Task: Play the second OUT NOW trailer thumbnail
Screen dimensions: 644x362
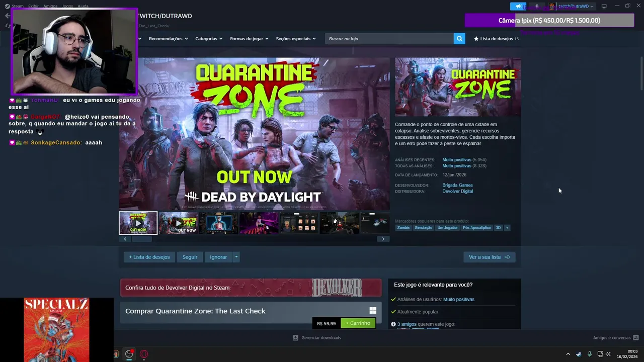Action: coord(178,223)
